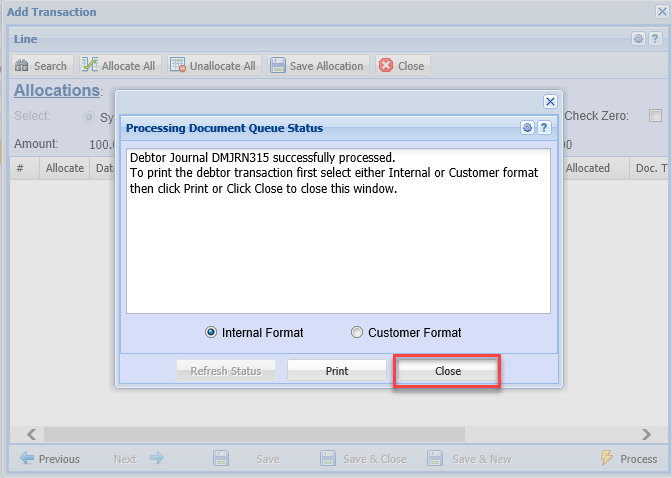Click the horizontal scrollbar right arrow
The image size is (672, 478).
(x=648, y=434)
